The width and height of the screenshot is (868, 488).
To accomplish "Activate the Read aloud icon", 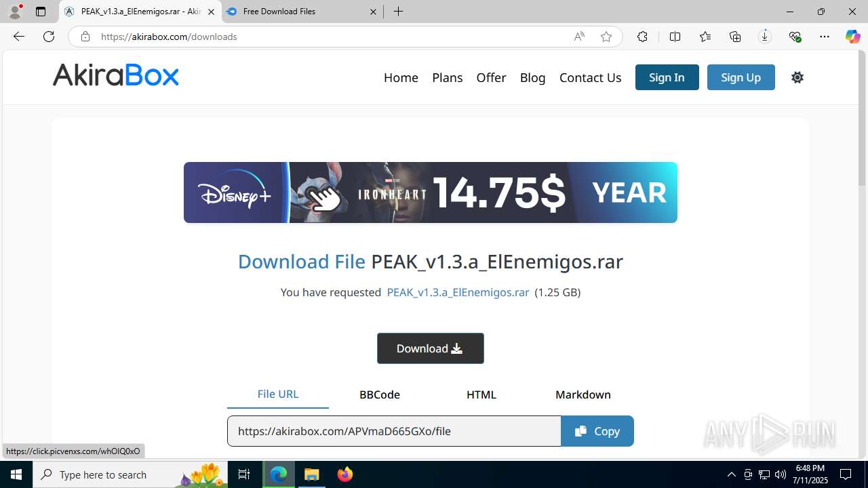I will tap(579, 37).
